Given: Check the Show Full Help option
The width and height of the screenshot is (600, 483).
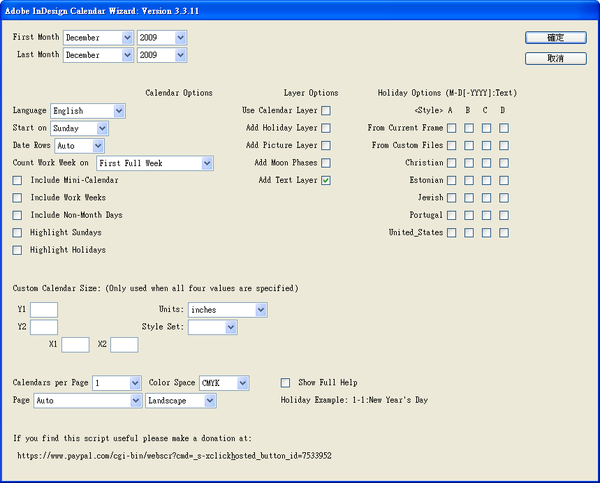Looking at the screenshot, I should [x=285, y=383].
